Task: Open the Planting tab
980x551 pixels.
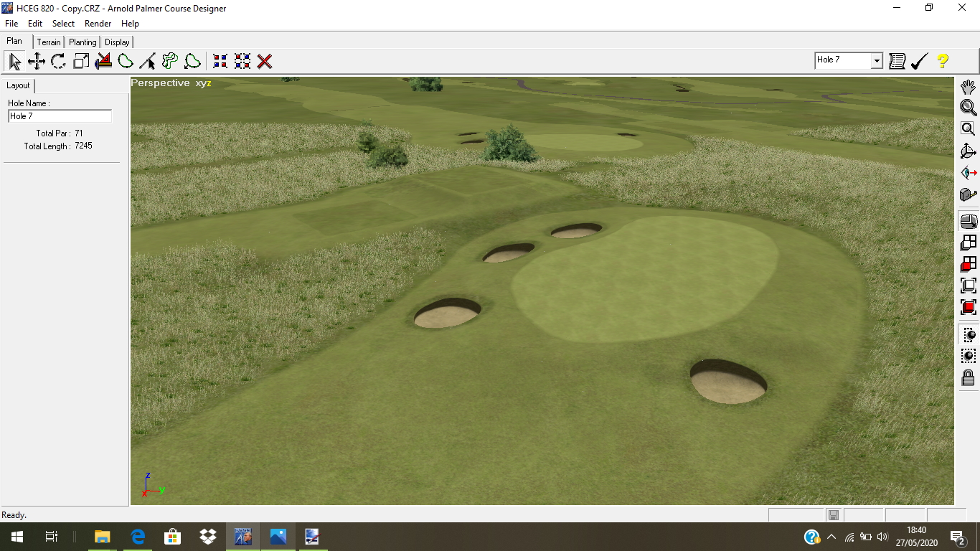Action: tap(83, 42)
